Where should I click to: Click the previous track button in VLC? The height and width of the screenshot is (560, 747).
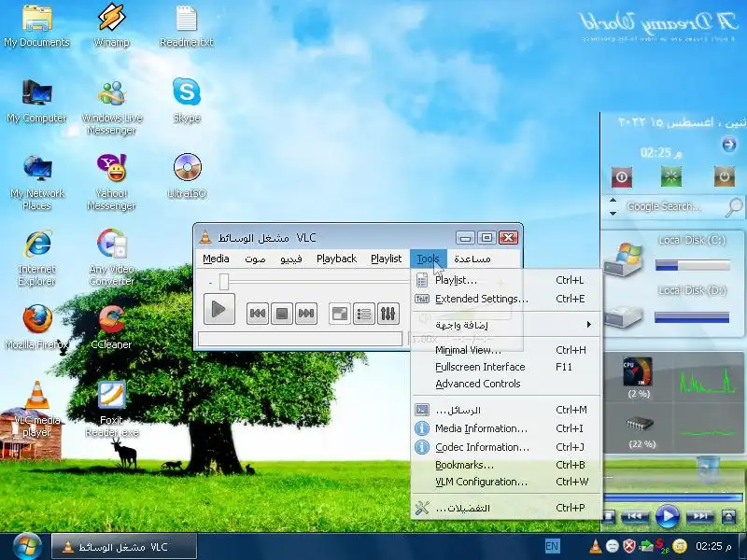tap(258, 314)
